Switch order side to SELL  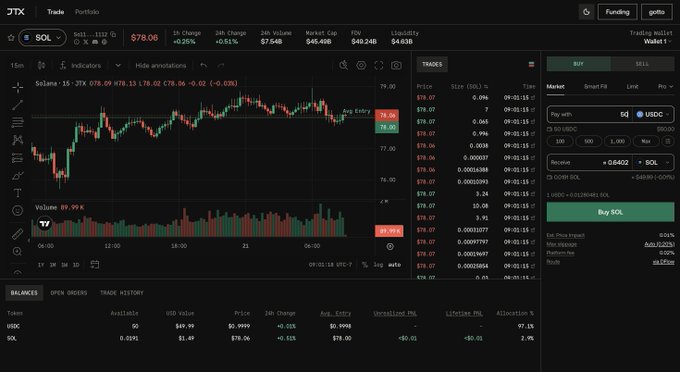pos(642,64)
